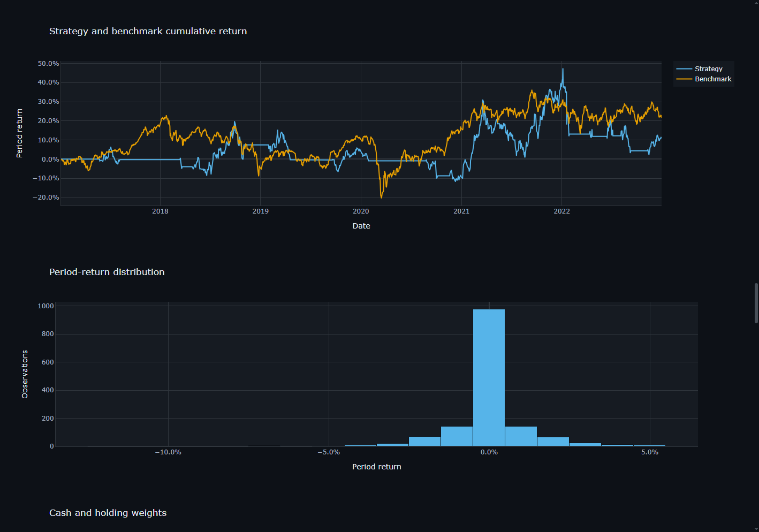Click the −5.0% histogram x-axis label
This screenshot has height=532, width=759.
(329, 452)
